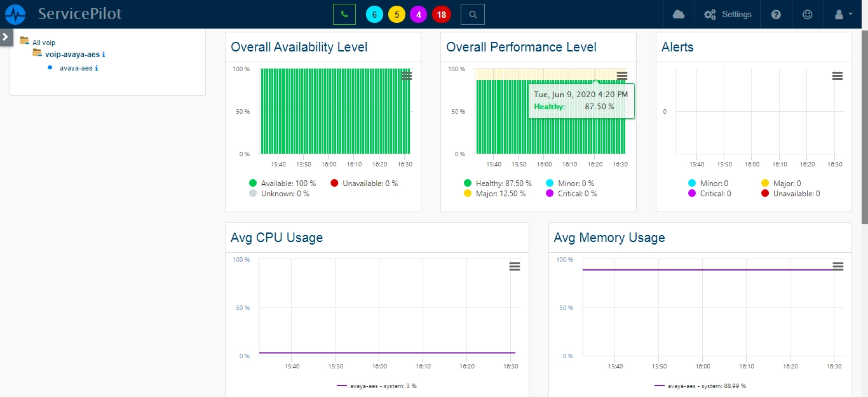Viewport: 868px width, 397px height.
Task: Toggle avaya-aes system legend under CPU chart
Action: (377, 386)
